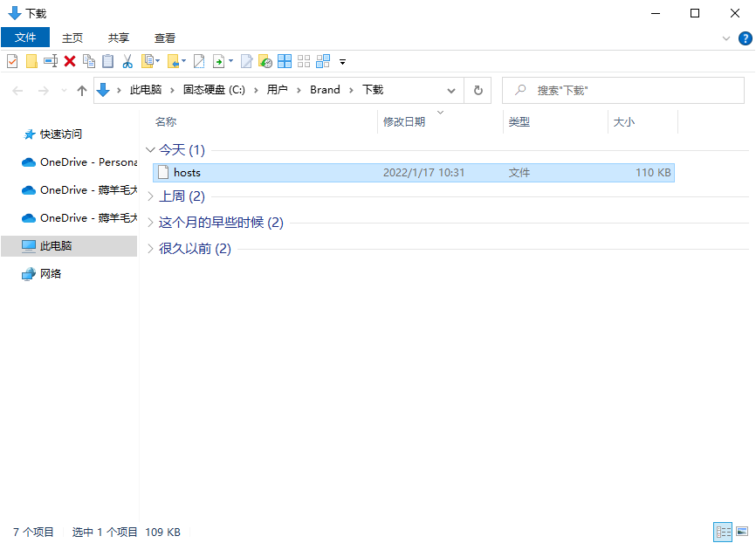Switch to large thumbnails view in the status bar
The width and height of the screenshot is (756, 543).
coord(740,532)
